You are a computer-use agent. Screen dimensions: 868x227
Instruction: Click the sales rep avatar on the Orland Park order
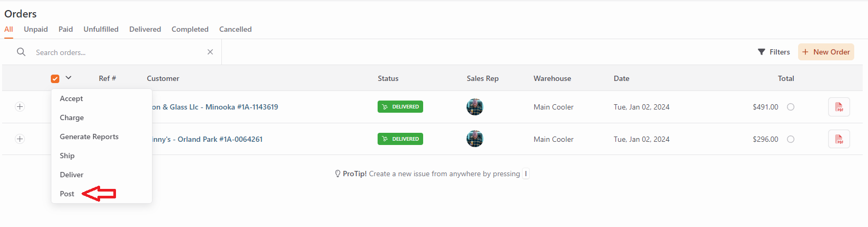point(475,139)
